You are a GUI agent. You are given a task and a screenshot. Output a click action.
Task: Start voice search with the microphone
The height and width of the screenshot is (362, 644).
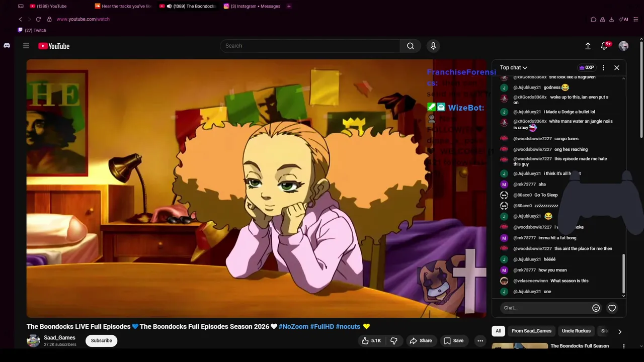pos(433,46)
